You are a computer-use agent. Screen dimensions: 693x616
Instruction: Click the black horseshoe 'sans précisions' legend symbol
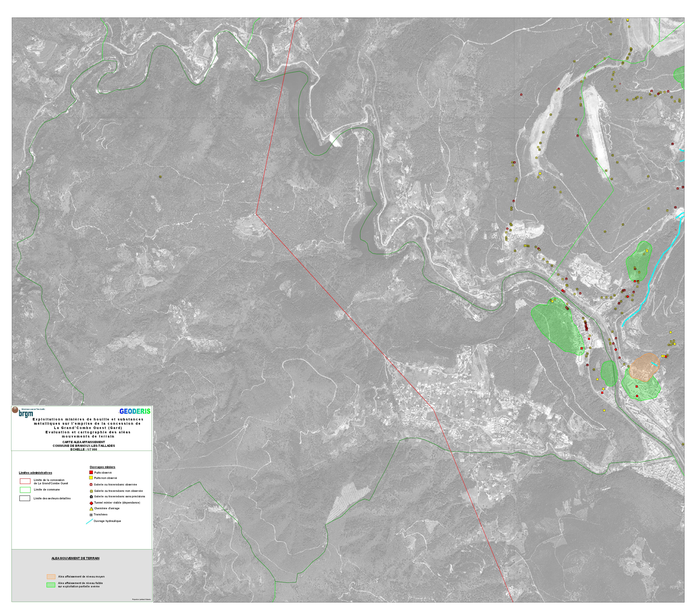(x=91, y=497)
